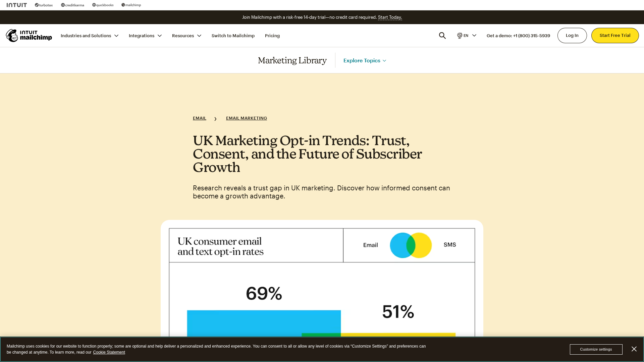This screenshot has height=362, width=644.
Task: Open the site search magnifier icon
Action: pos(442,36)
